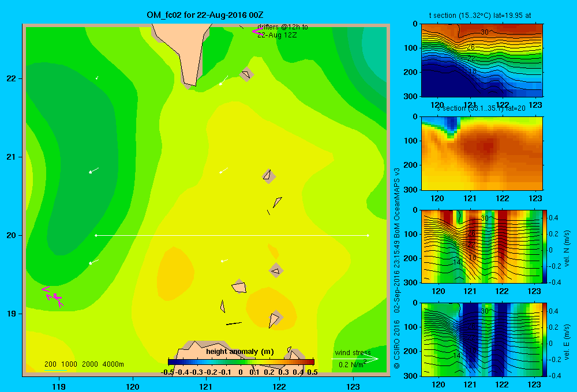Open the salinity section panel
Screen dimensions: 577x392
[x=482, y=153]
